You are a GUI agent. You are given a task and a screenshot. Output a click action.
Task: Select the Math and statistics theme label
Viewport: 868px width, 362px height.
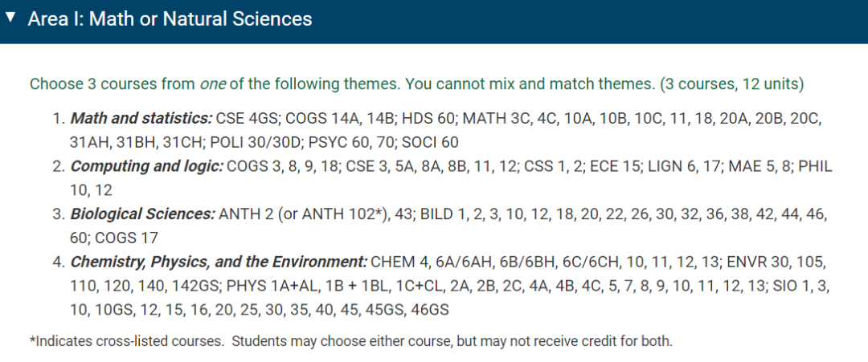point(141,118)
